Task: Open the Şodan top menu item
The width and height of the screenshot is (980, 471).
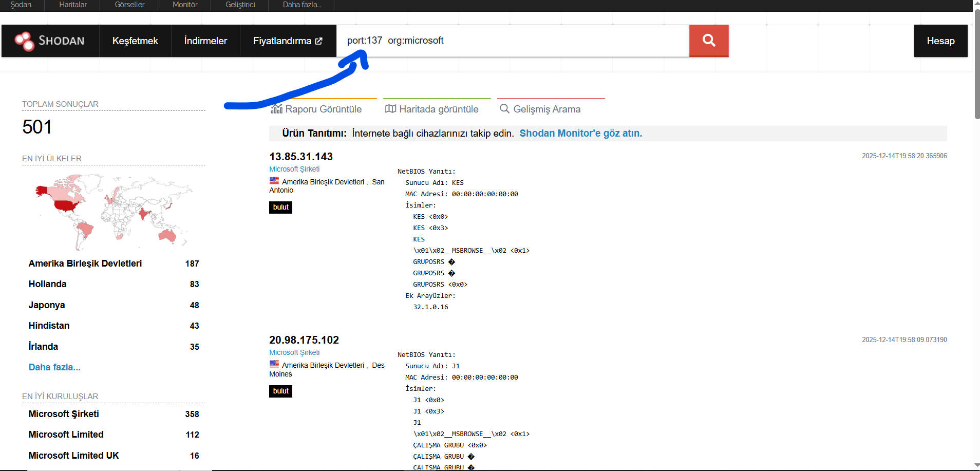Action: (x=21, y=5)
